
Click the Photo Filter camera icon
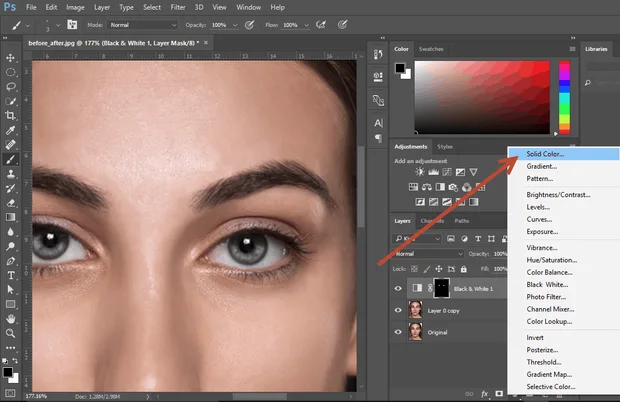click(x=453, y=187)
